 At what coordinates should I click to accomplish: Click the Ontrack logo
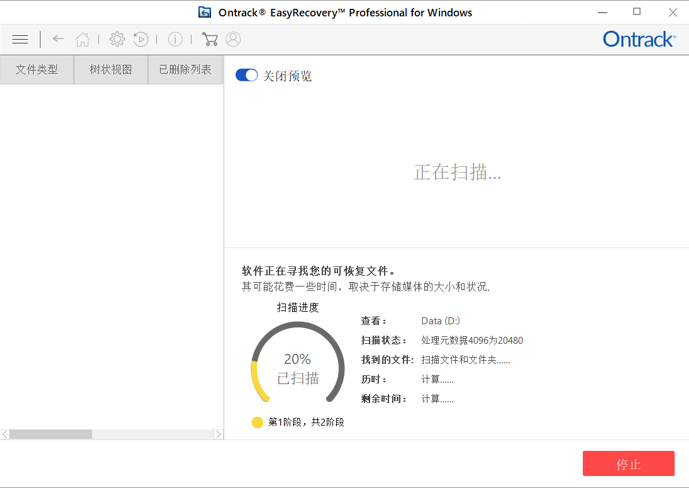(x=639, y=40)
